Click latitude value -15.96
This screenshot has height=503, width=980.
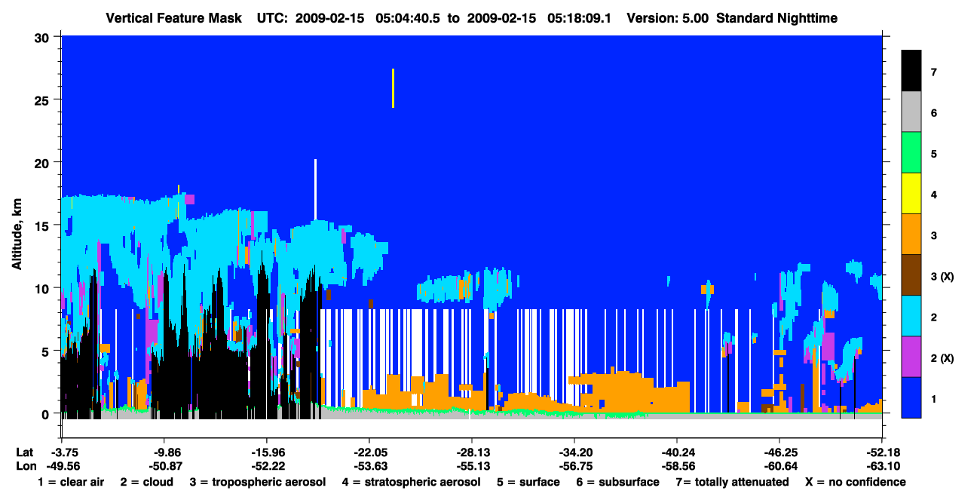tap(266, 452)
